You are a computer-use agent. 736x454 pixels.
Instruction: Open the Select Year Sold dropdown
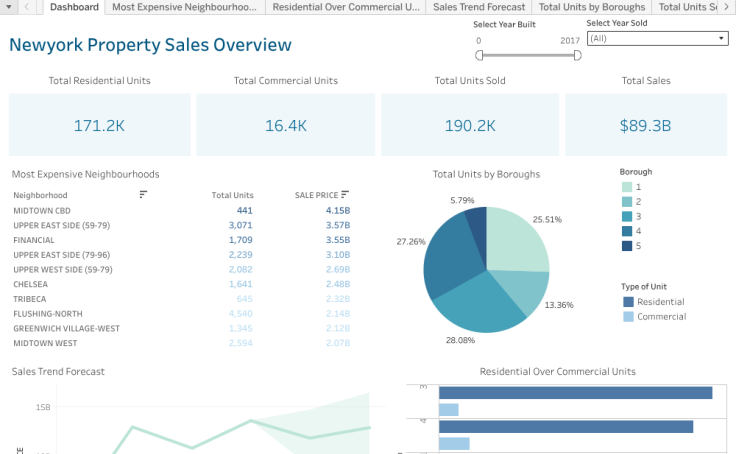click(x=657, y=38)
